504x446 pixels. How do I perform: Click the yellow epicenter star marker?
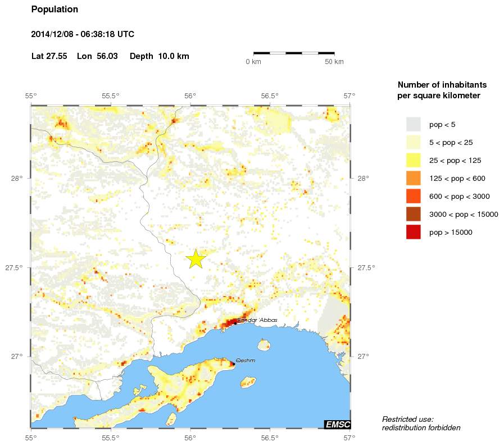tap(196, 260)
